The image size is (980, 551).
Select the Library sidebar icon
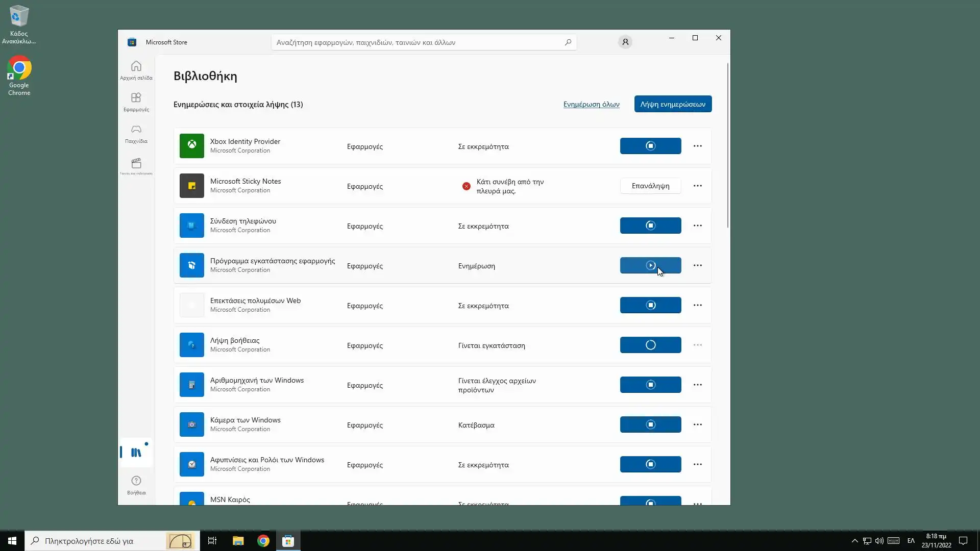[x=136, y=453]
